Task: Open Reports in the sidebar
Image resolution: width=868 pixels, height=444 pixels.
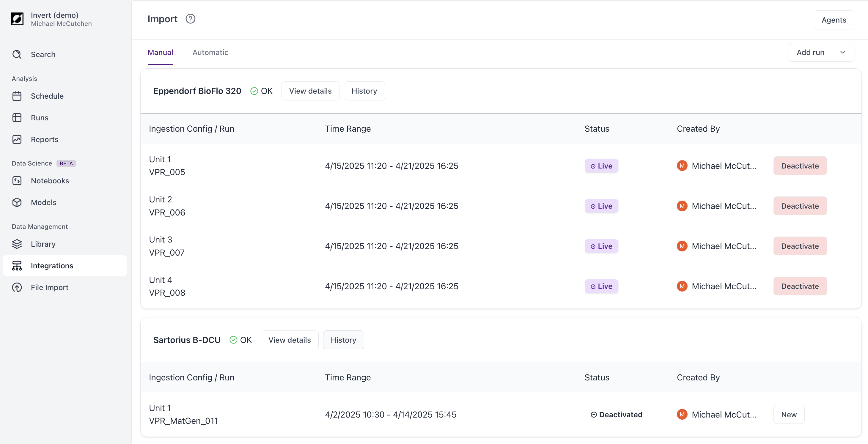Action: pos(65,139)
